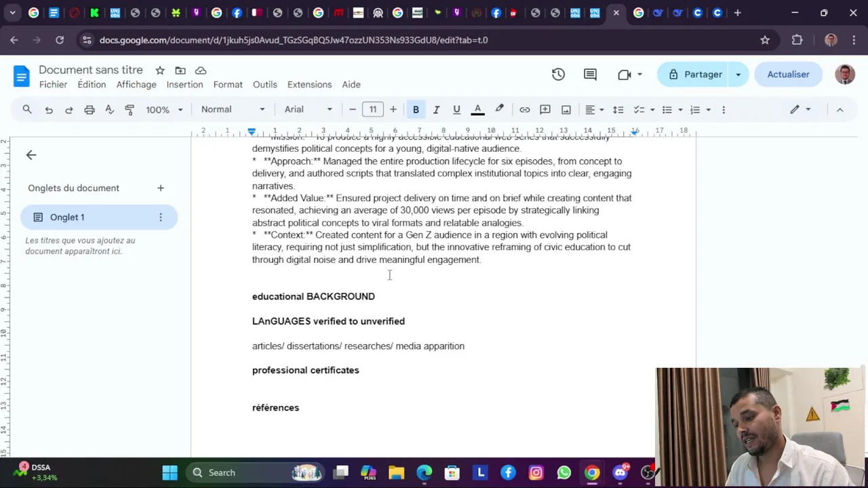The height and width of the screenshot is (488, 868).
Task: Star the document
Action: click(x=160, y=70)
